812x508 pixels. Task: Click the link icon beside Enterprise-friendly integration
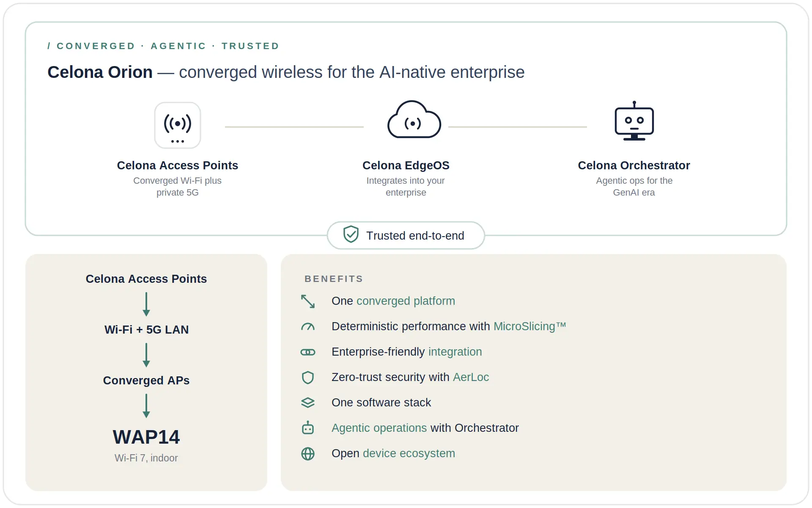(308, 352)
